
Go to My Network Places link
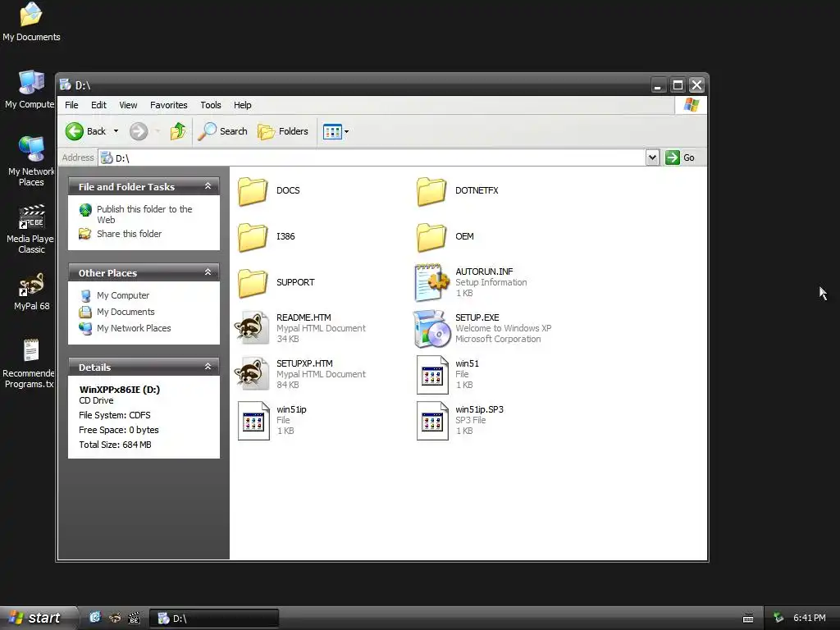pos(134,328)
